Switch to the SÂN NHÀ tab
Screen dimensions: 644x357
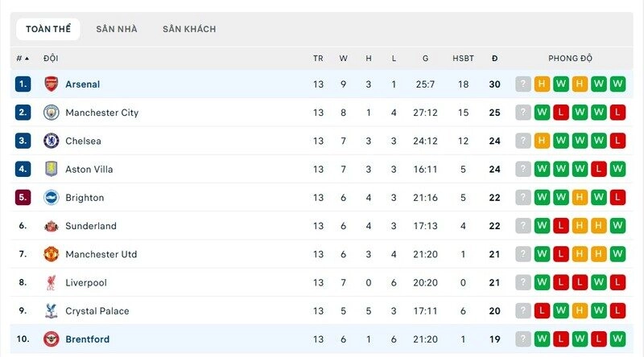pos(117,29)
